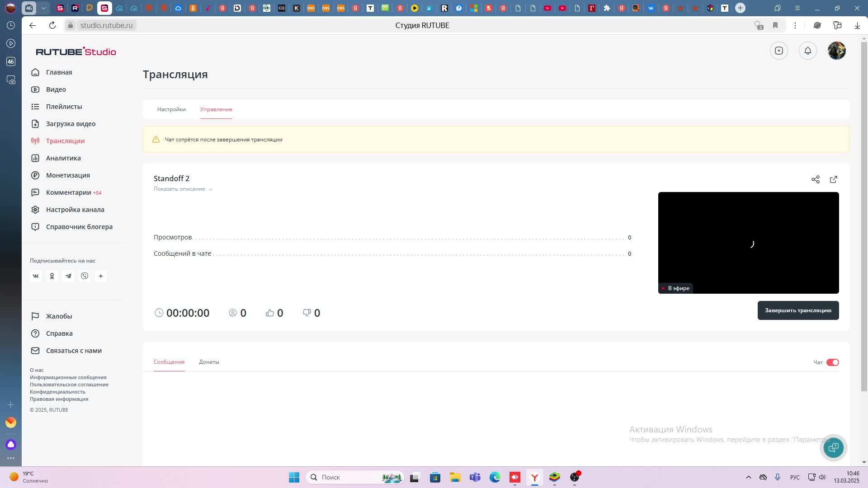
Task: Click the share stream icon
Action: point(815,179)
